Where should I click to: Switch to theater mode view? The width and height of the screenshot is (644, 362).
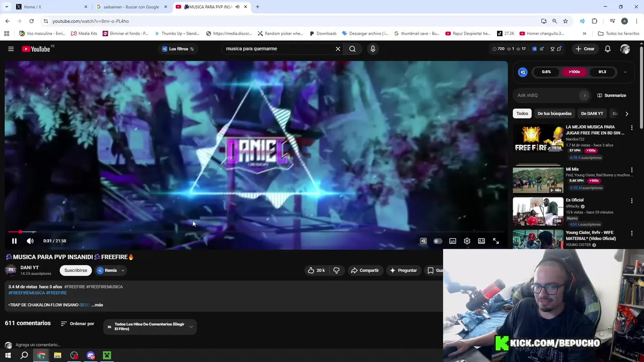click(481, 241)
